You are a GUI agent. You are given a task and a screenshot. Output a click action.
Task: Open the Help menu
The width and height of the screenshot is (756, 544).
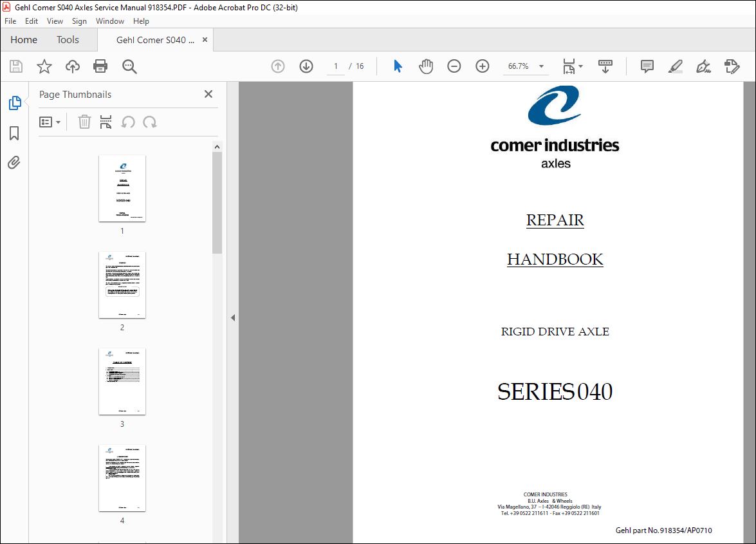[x=141, y=21]
